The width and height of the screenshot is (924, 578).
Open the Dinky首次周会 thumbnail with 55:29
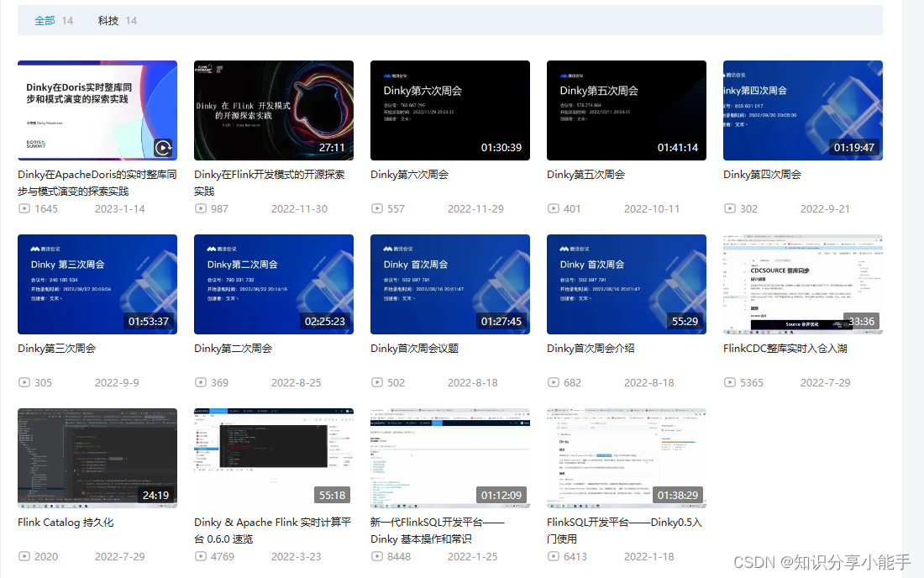[627, 284]
